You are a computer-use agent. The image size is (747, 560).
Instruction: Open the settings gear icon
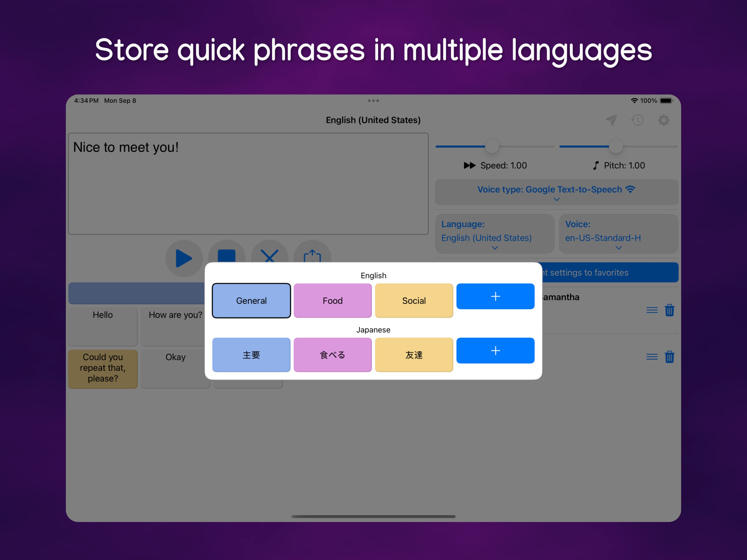[663, 120]
